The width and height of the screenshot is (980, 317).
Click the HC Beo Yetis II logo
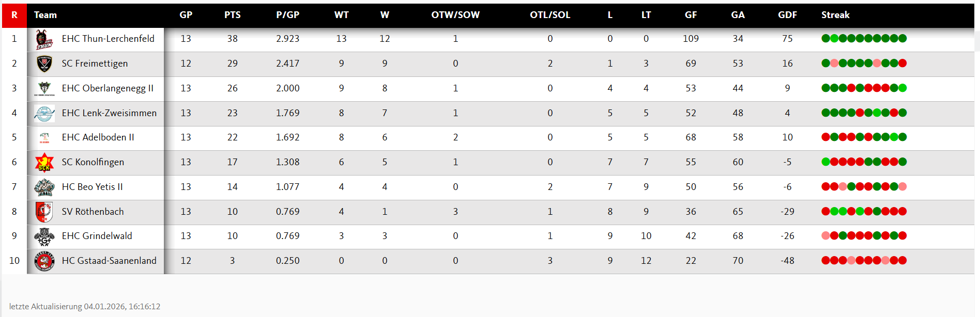coord(44,187)
